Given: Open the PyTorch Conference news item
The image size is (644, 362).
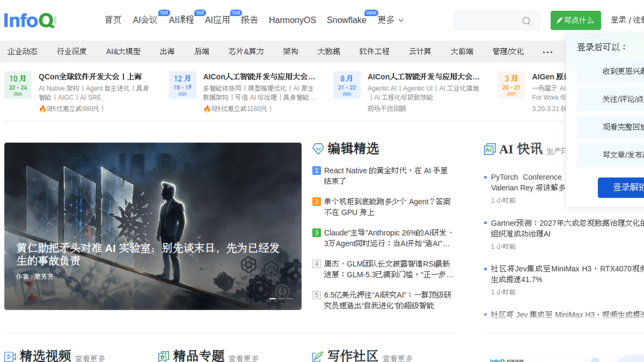Looking at the screenshot, I should click(528, 182).
